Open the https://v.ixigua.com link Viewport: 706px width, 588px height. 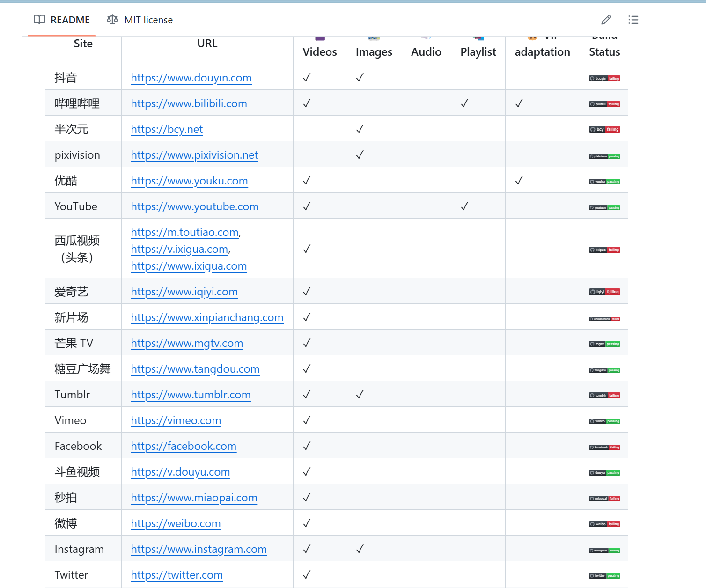click(x=179, y=249)
